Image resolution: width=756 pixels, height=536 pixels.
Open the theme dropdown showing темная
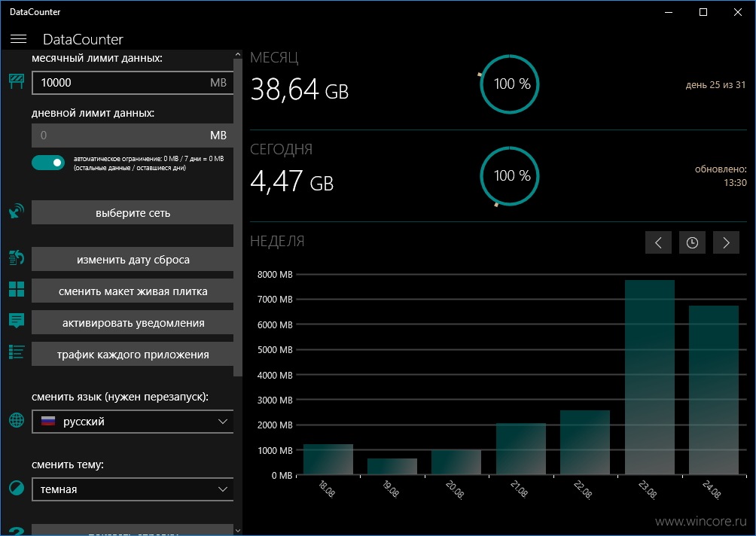pos(133,489)
